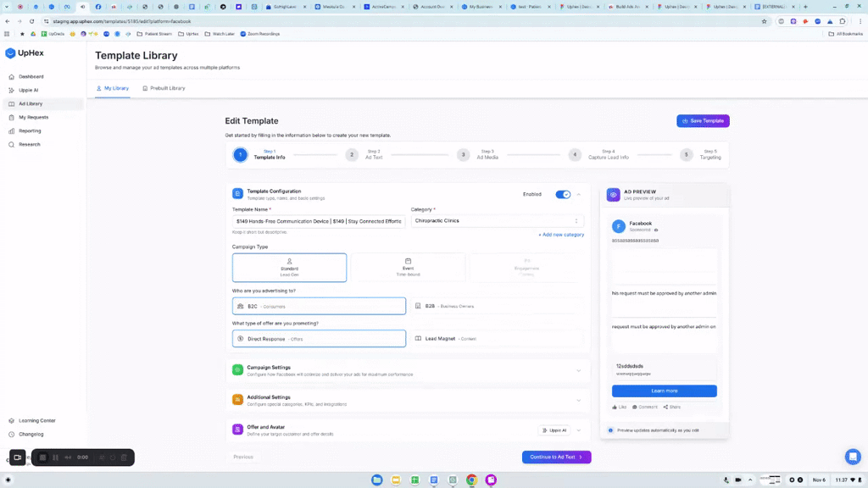
Task: Click Continue to Ad Text button
Action: coord(556,457)
